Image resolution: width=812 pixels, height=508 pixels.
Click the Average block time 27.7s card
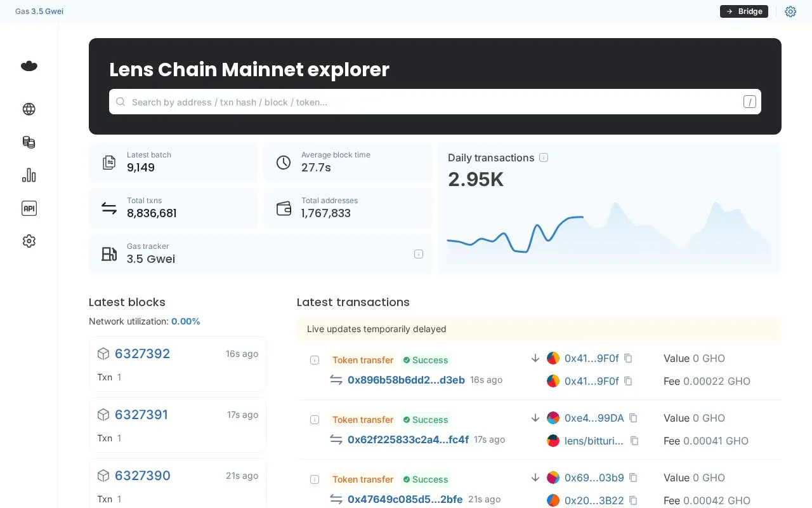click(x=348, y=163)
